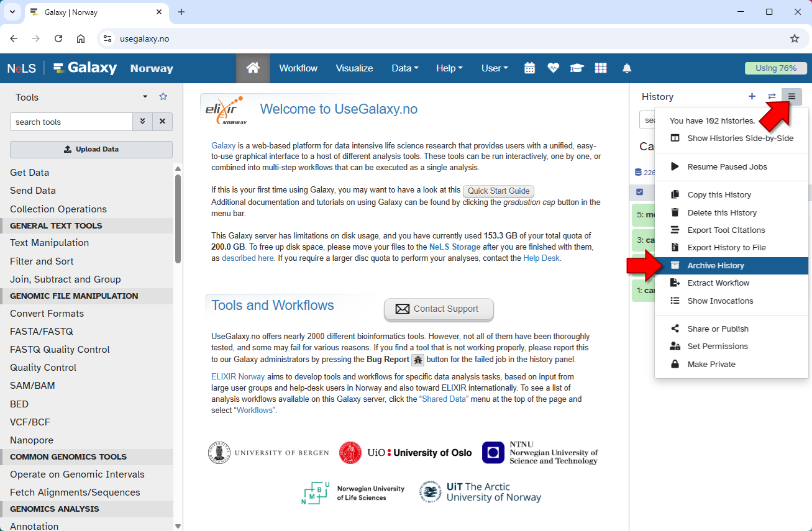Click the search tools input field
The image size is (812, 531).
pos(71,122)
